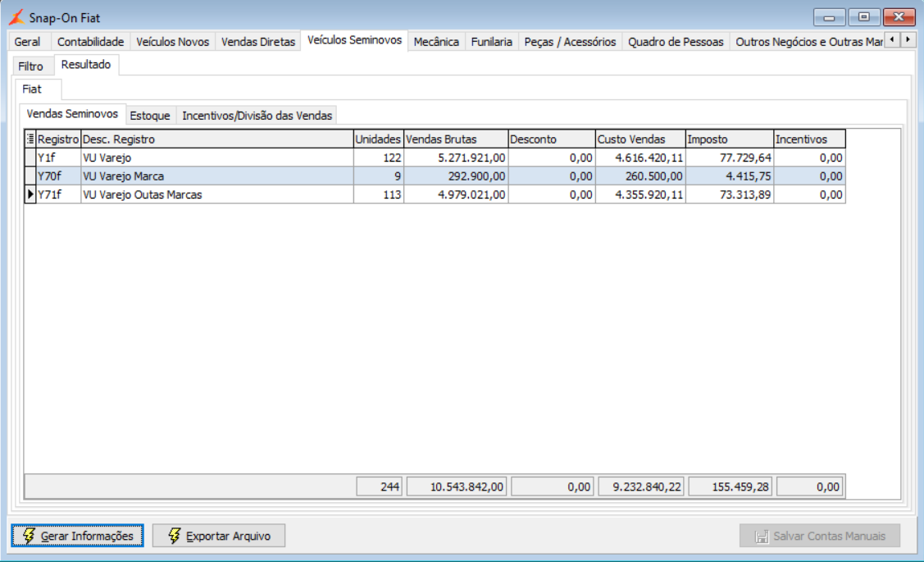Click the Gerar Informações button
The height and width of the screenshot is (562, 924).
[77, 536]
